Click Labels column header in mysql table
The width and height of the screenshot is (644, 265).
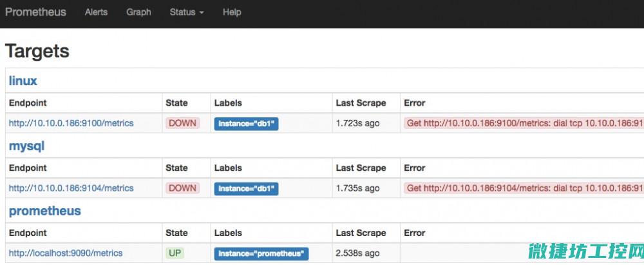point(229,168)
